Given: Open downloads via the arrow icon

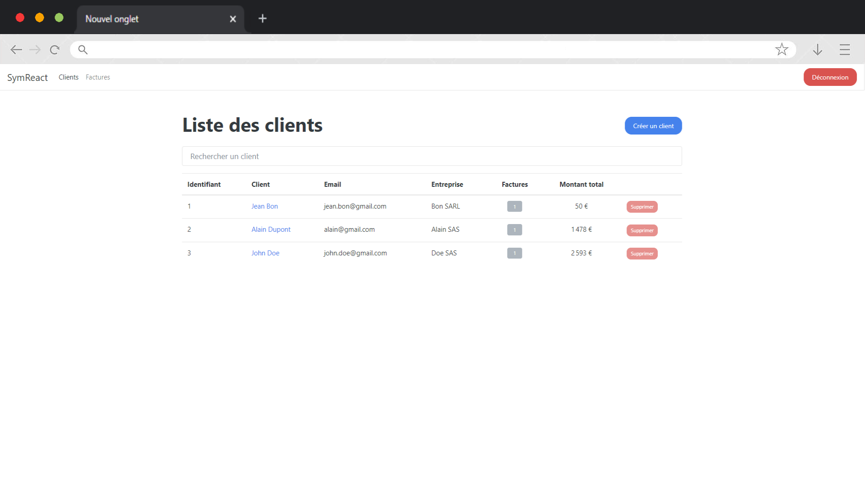Looking at the screenshot, I should coord(817,50).
